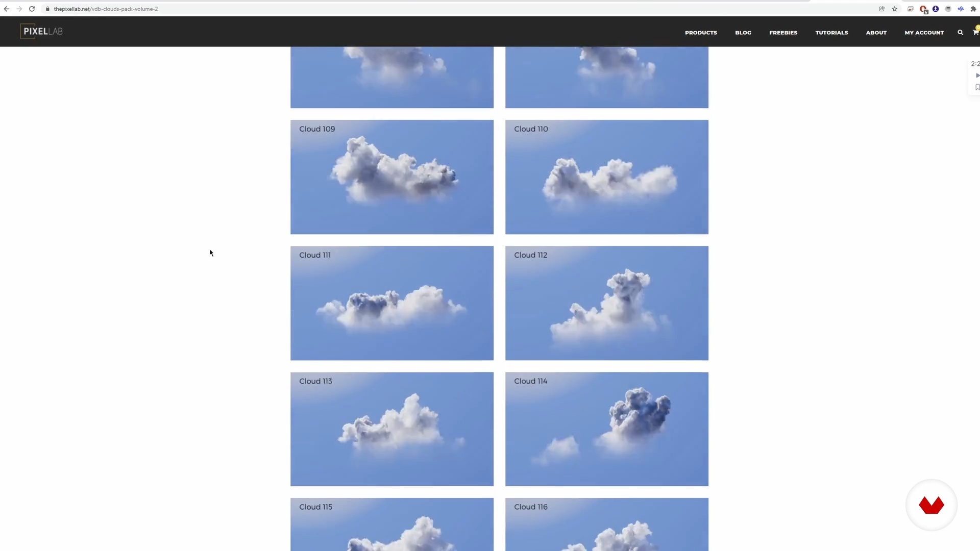Screen dimensions: 980x551
Task: Open the shopping cart
Action: click(x=975, y=32)
